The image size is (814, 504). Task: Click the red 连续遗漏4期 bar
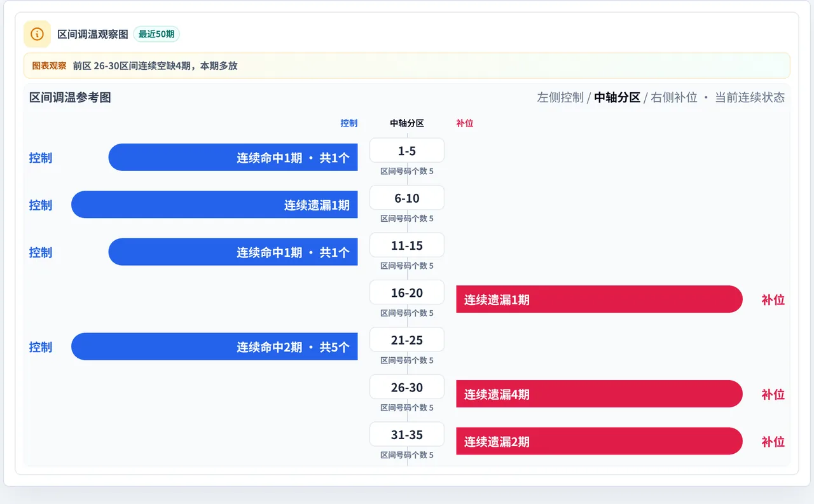point(599,394)
